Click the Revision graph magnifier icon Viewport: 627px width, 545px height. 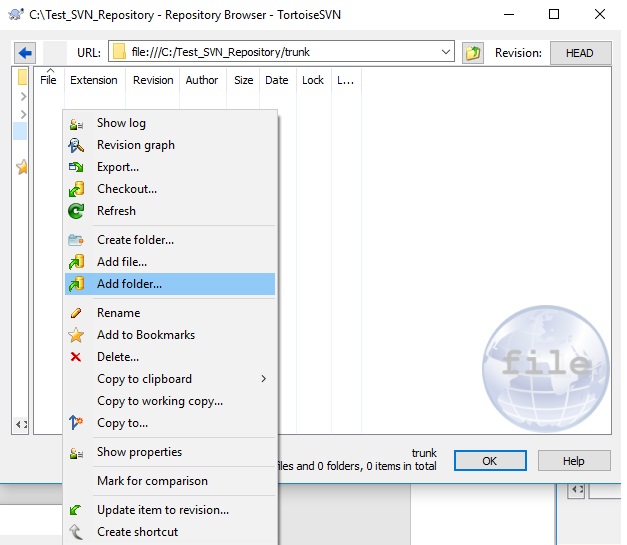(x=76, y=146)
